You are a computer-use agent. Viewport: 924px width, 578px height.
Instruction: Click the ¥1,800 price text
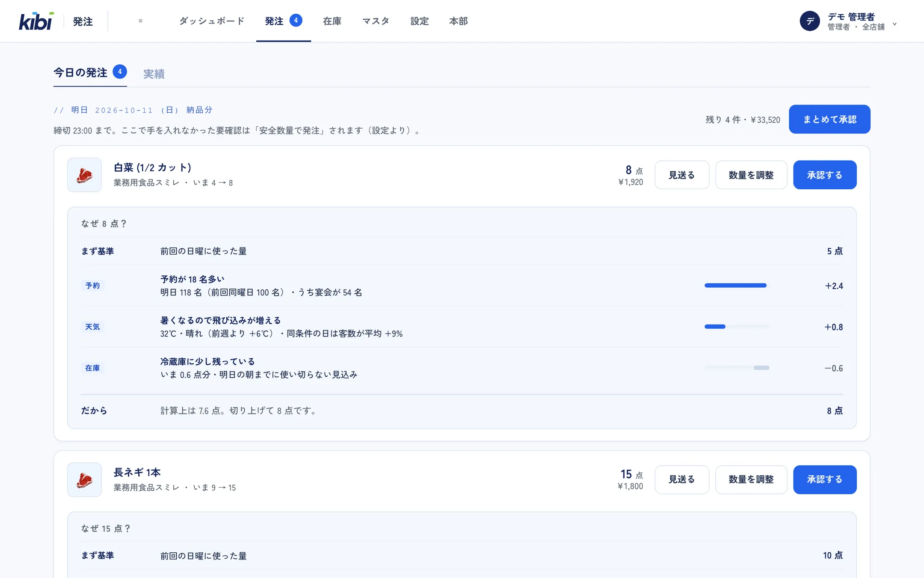pyautogui.click(x=630, y=486)
